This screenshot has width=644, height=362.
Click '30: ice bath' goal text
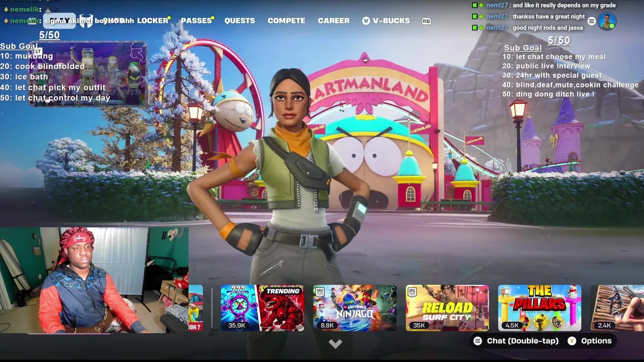point(24,77)
